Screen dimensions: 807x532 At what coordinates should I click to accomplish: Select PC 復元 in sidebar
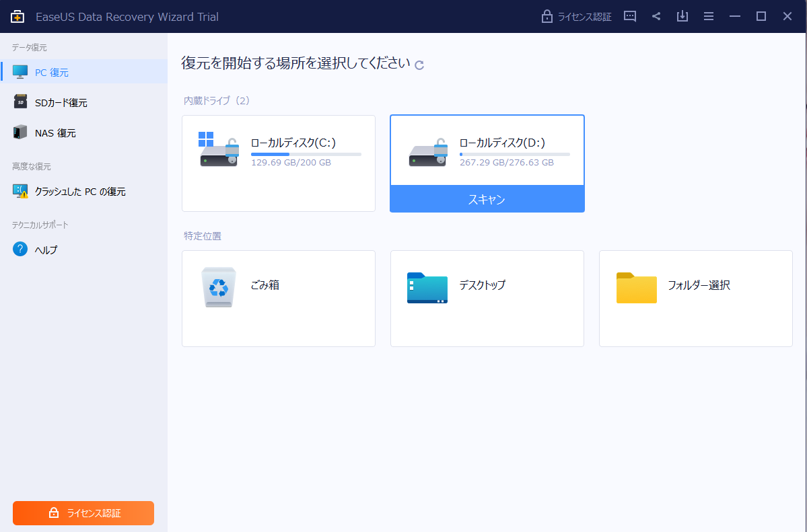(84, 71)
